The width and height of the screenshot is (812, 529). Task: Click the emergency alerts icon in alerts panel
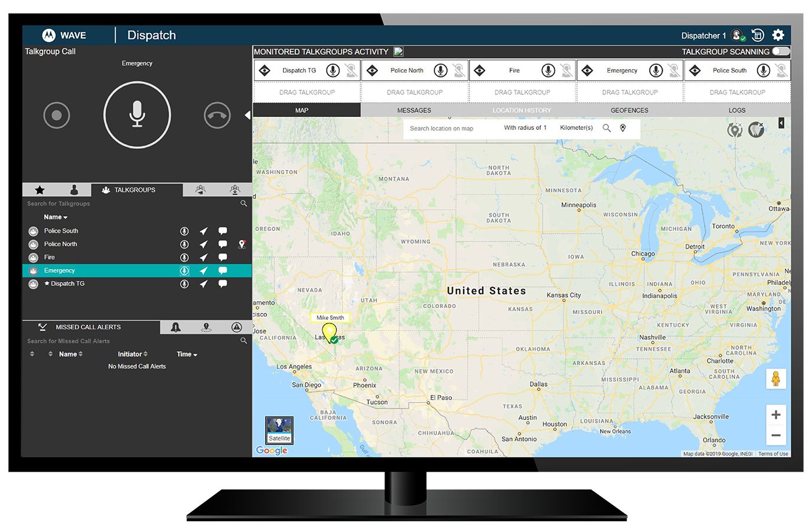pos(236,328)
